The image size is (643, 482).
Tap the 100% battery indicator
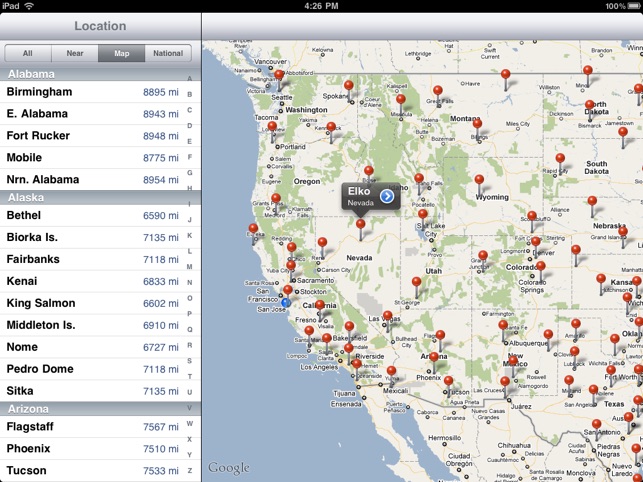623,6
